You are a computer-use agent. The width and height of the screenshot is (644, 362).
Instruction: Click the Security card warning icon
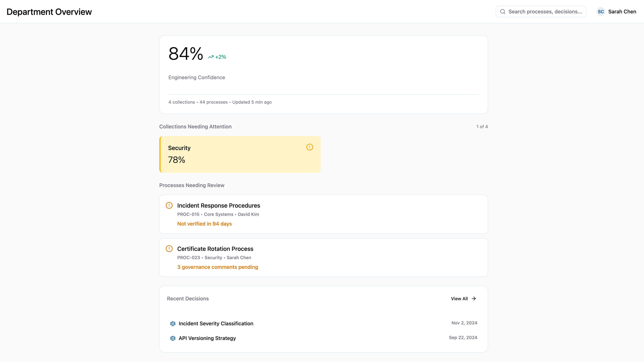[310, 147]
